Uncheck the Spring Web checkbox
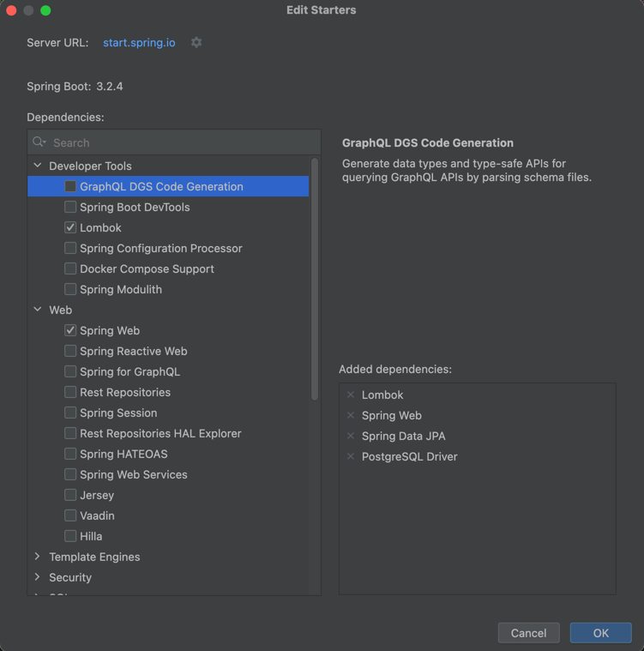The height and width of the screenshot is (651, 644). (x=70, y=330)
